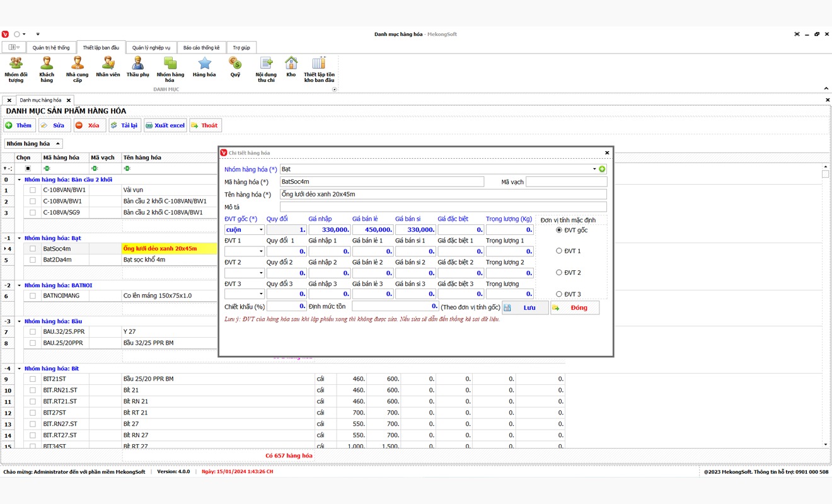Image resolution: width=832 pixels, height=504 pixels.
Task: Switch to Quản lý nghiệp vụ tab
Action: pyautogui.click(x=151, y=48)
